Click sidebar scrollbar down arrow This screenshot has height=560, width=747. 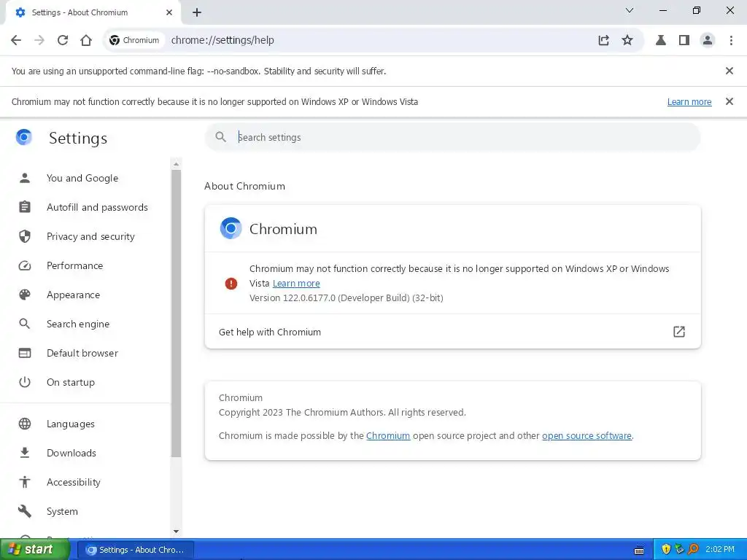[177, 531]
